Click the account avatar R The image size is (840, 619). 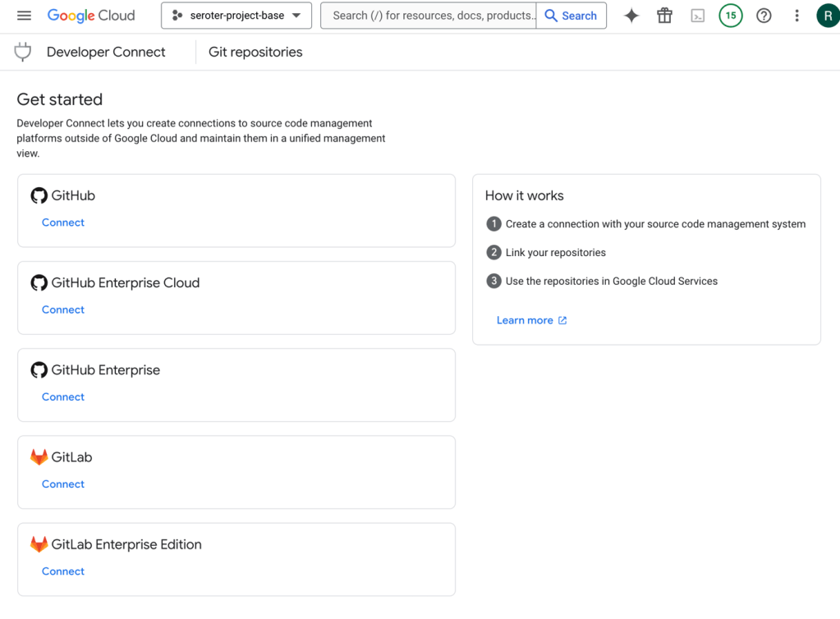point(827,16)
